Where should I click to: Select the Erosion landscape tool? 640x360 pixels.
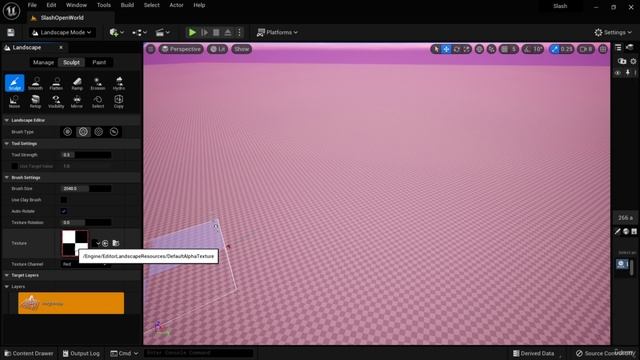98,83
